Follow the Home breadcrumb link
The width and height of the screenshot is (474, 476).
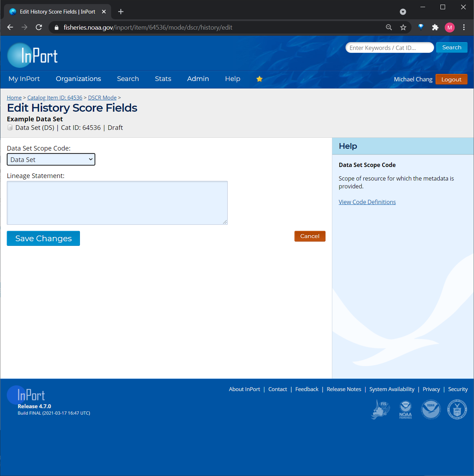point(14,97)
